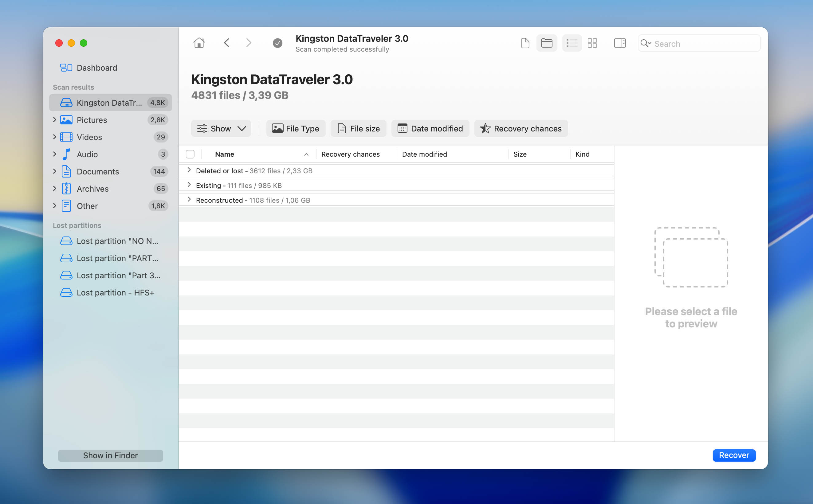Filter by Recovery chances star button
Image resolution: width=813 pixels, height=504 pixels.
(521, 129)
